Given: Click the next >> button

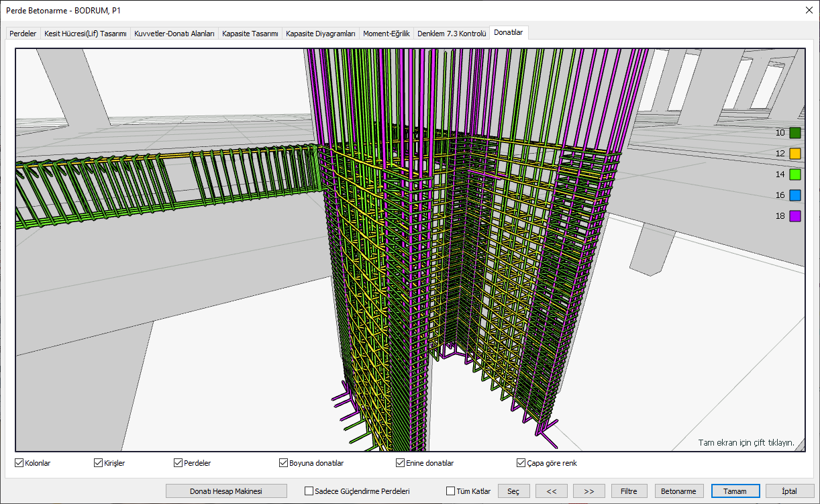Looking at the screenshot, I should click(x=588, y=491).
